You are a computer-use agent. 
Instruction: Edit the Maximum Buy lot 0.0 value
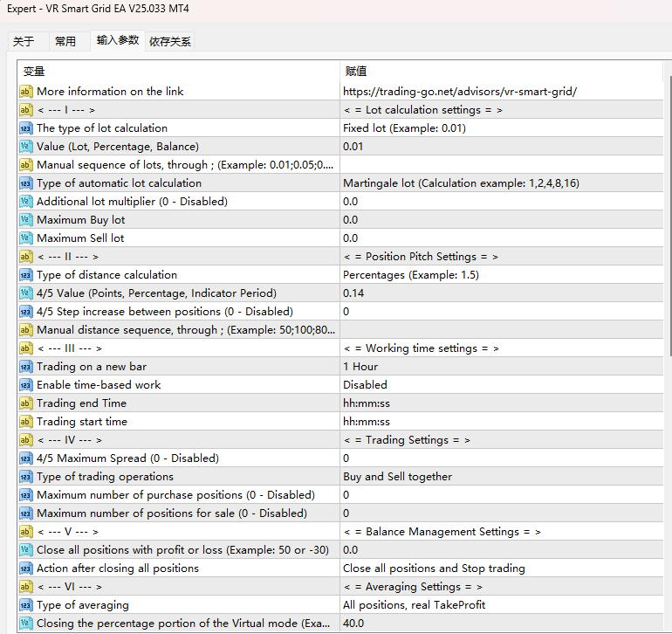[502, 220]
